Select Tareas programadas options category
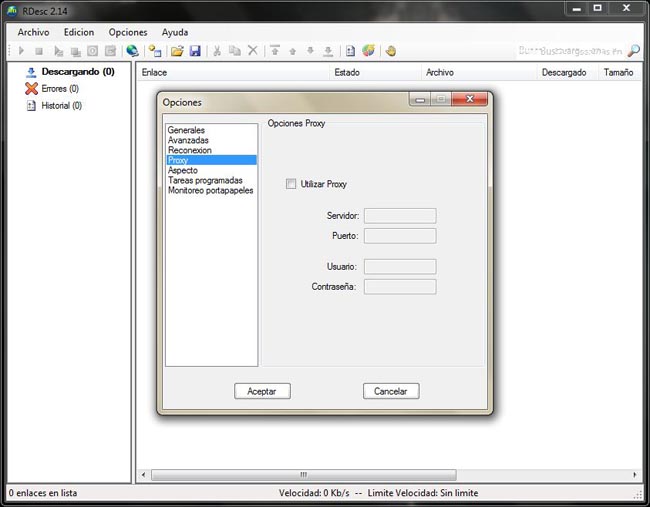 point(205,180)
